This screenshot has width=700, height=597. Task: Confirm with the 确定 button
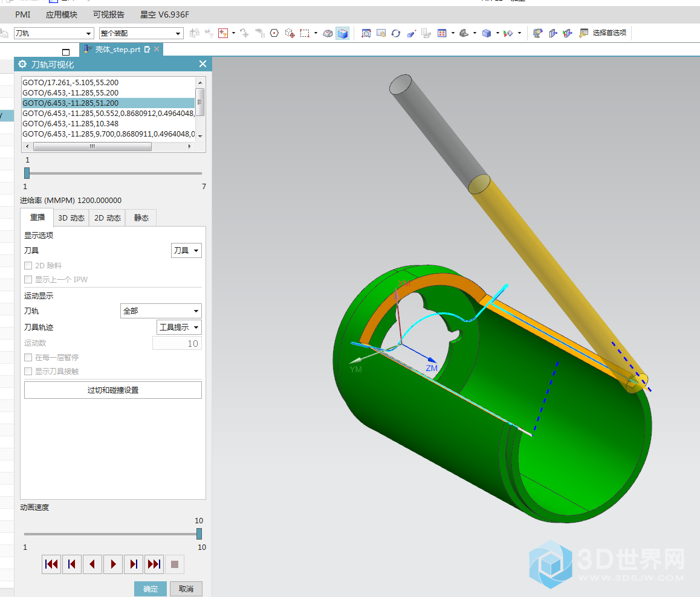pos(151,589)
